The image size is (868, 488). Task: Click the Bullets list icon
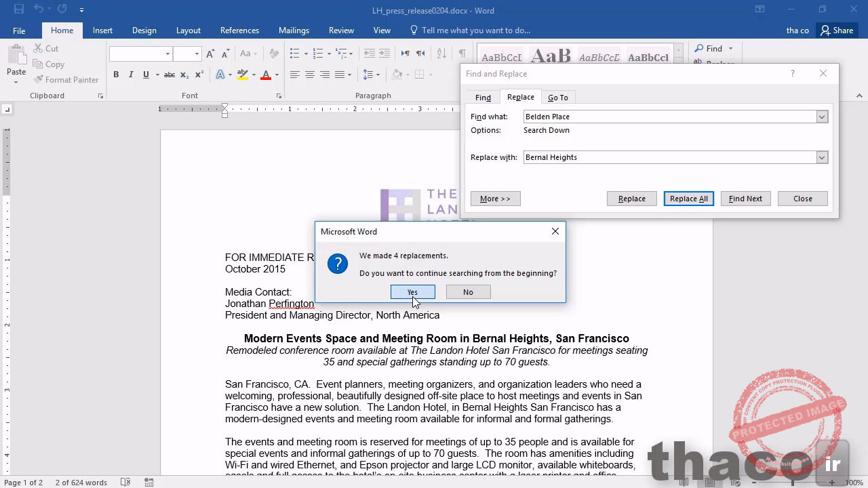tap(294, 54)
